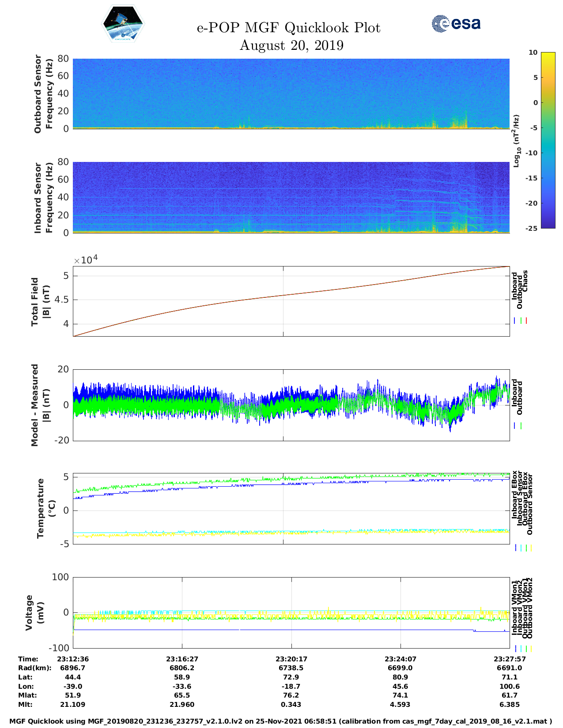Click the Outboard Sensor spectrogram panel

point(291,93)
